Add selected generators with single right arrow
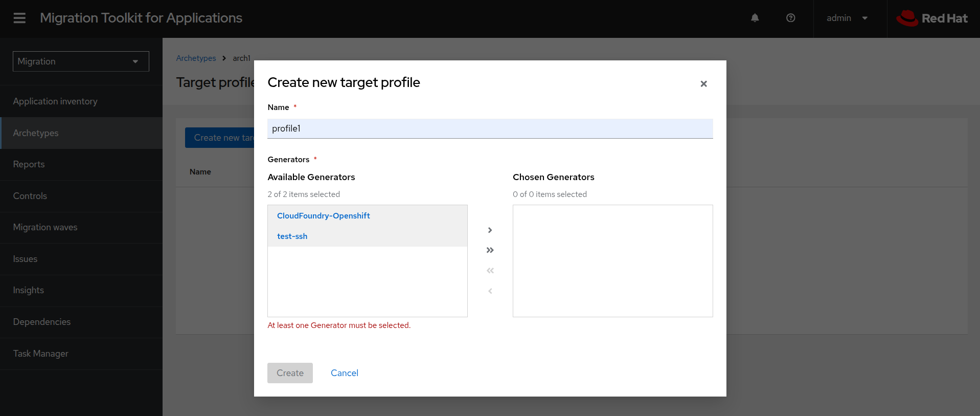The height and width of the screenshot is (416, 980). pyautogui.click(x=490, y=230)
